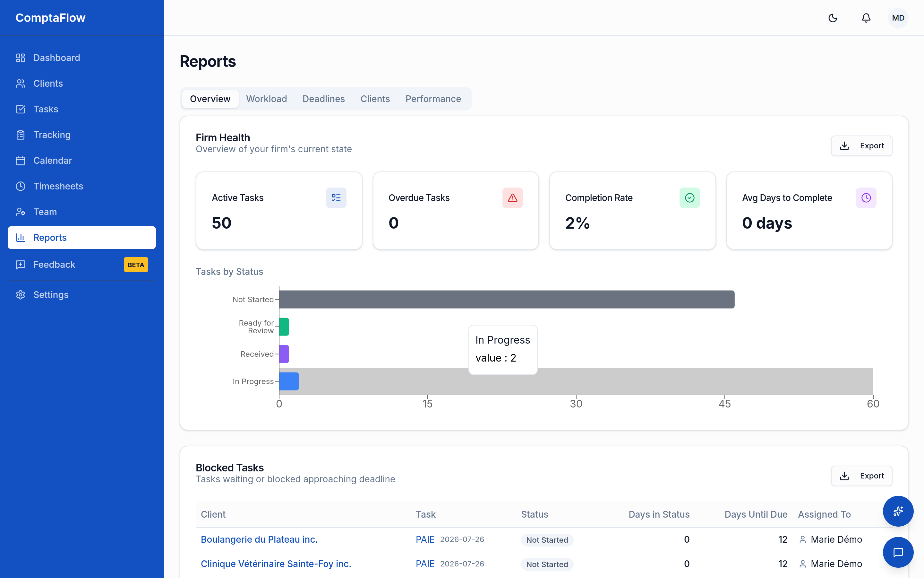Click the Tracking clipboard icon

point(21,135)
